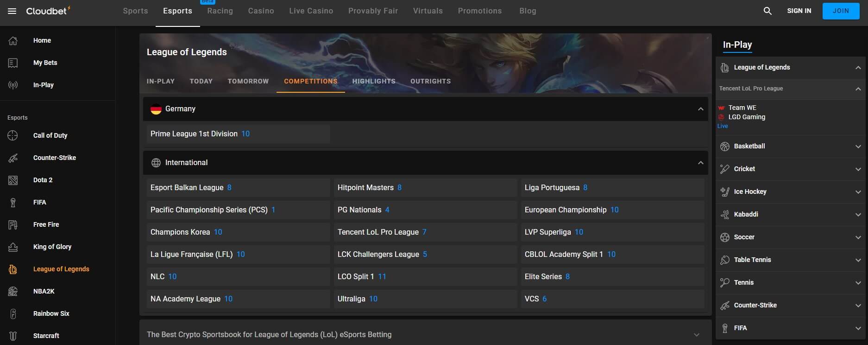The width and height of the screenshot is (868, 345).
Task: Click the JOIN button
Action: click(x=841, y=11)
